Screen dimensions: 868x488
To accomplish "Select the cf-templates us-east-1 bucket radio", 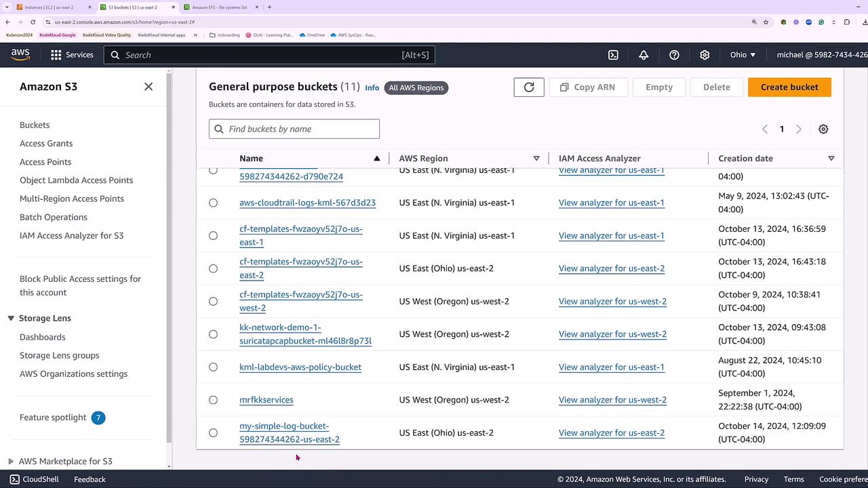I will (213, 235).
